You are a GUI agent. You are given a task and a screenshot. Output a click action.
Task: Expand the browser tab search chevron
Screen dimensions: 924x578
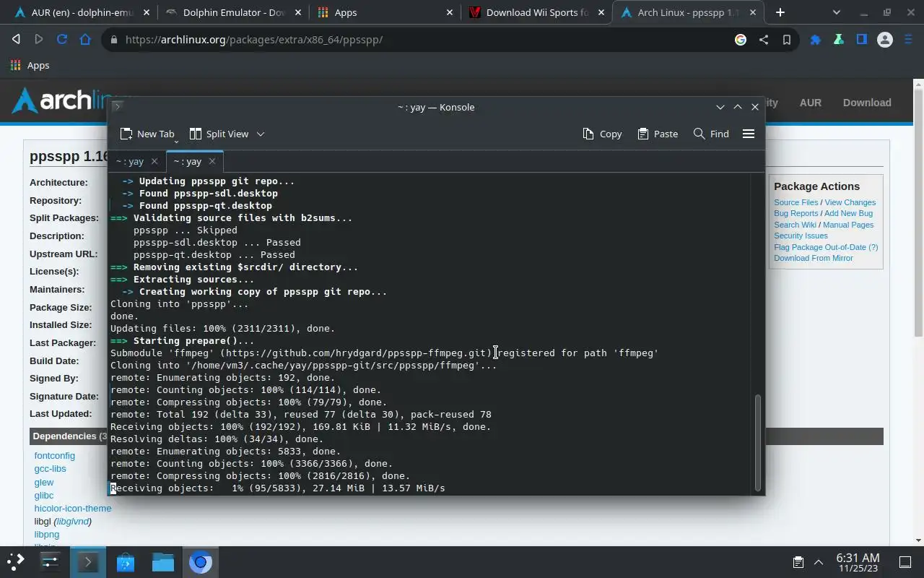[837, 12]
